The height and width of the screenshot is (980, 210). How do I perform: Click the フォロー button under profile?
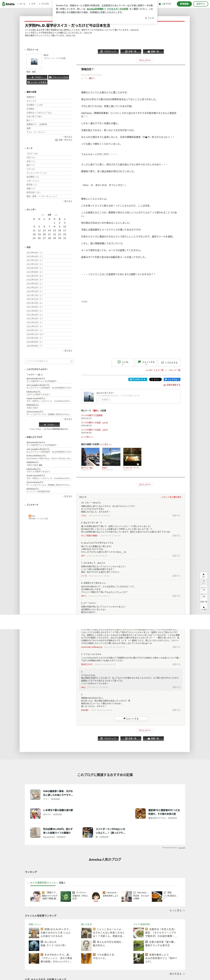pyautogui.click(x=37, y=77)
